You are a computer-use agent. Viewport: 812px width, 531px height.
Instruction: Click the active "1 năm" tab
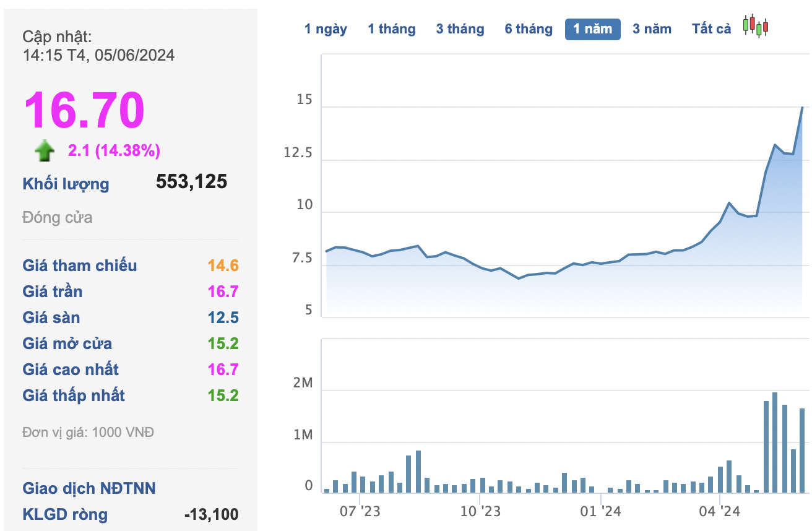pyautogui.click(x=592, y=29)
